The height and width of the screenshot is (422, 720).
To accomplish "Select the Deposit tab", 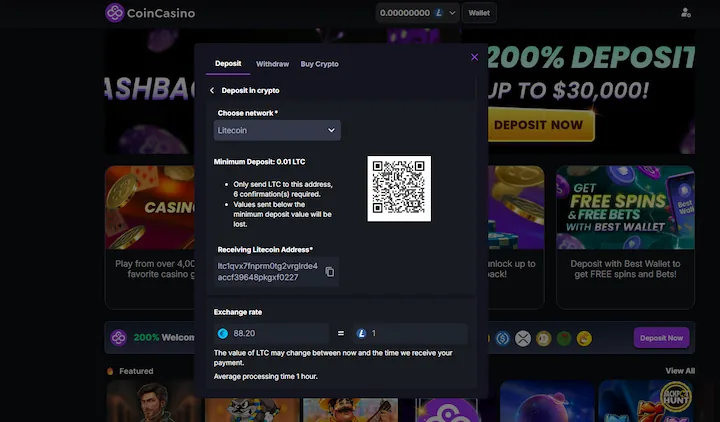I will click(228, 64).
